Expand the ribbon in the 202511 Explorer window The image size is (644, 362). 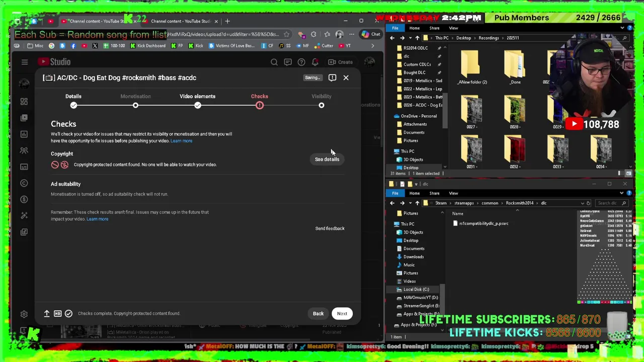click(623, 28)
